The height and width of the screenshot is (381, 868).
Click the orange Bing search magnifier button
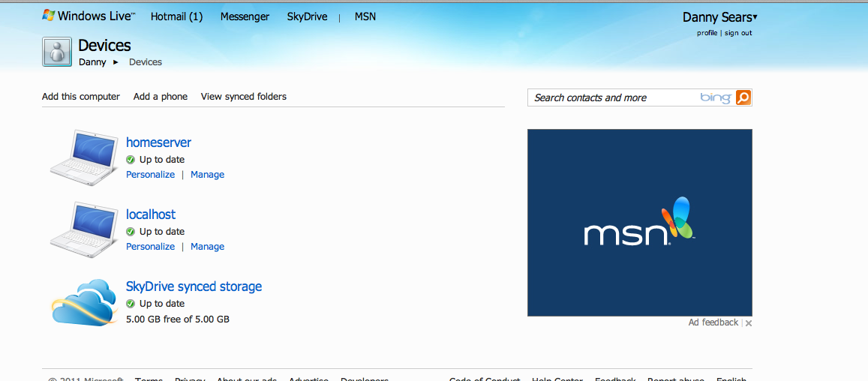click(x=743, y=98)
